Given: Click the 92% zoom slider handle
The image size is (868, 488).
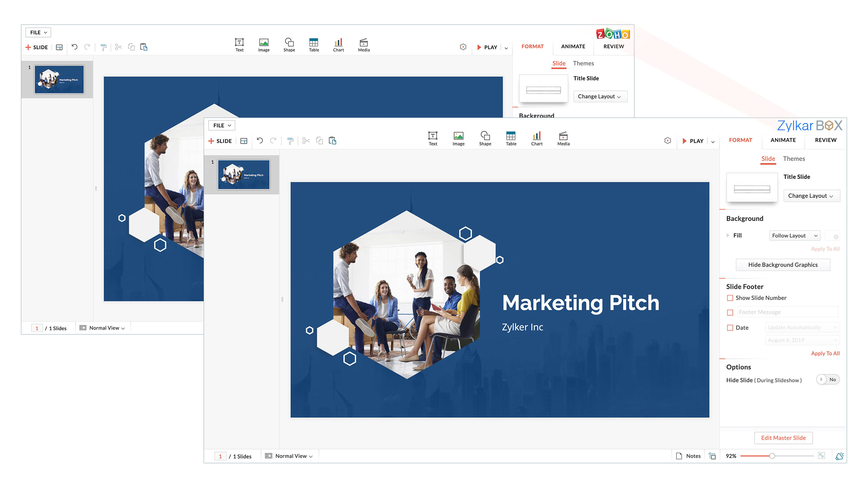Looking at the screenshot, I should [x=772, y=456].
